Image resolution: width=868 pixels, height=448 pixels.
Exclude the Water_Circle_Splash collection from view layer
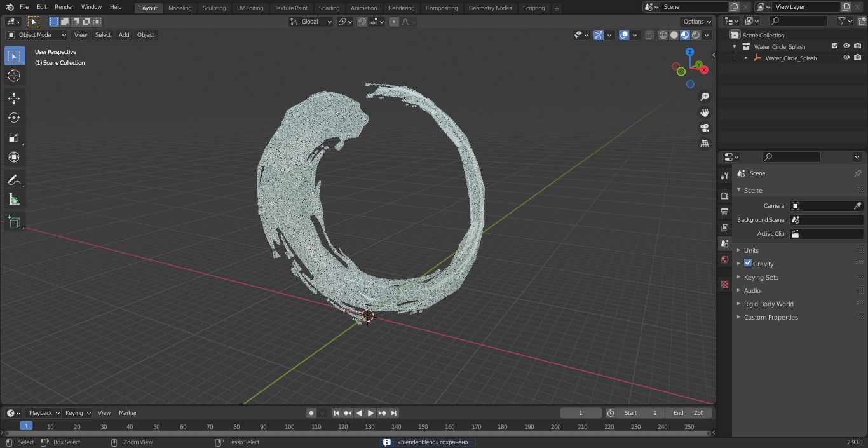(x=834, y=46)
